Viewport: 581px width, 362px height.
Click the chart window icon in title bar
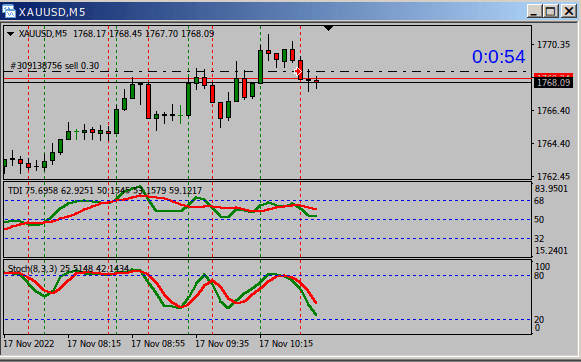[9, 11]
